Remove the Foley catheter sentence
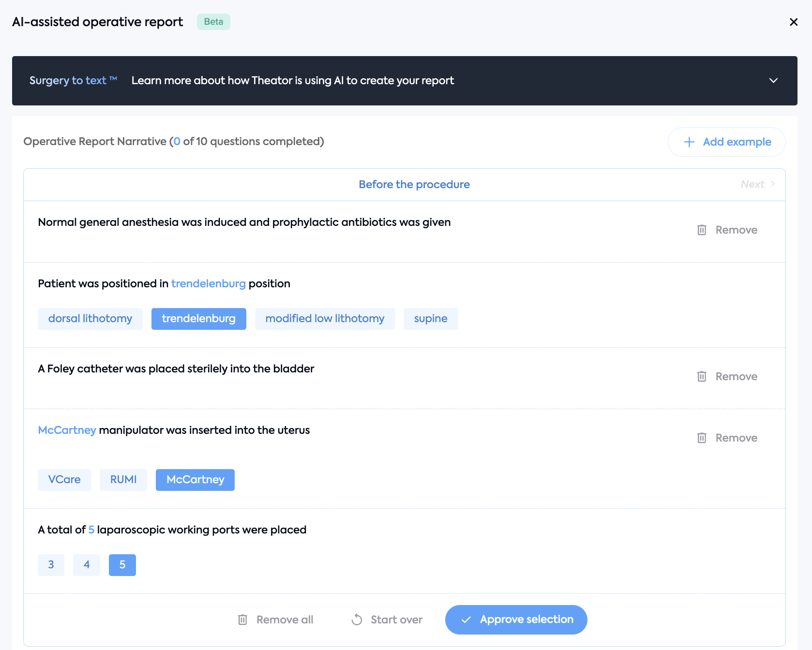Image resolution: width=812 pixels, height=650 pixels. [x=727, y=376]
